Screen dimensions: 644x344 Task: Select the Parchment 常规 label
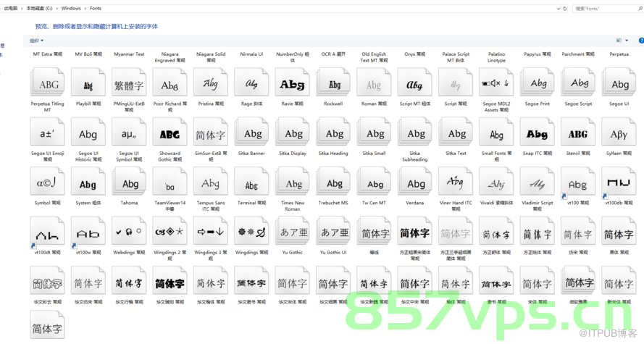[x=578, y=54]
